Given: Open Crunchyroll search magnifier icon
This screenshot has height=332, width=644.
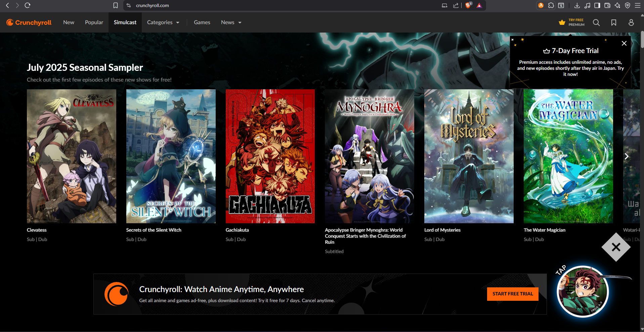Looking at the screenshot, I should (596, 22).
